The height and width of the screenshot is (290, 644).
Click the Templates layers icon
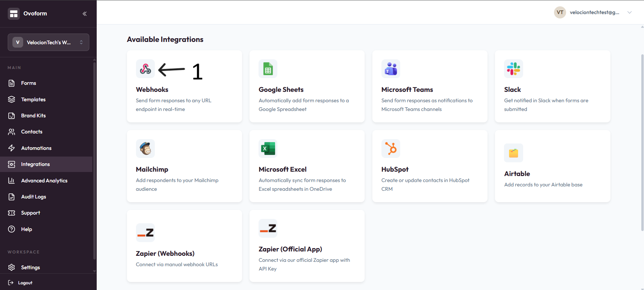click(11, 100)
